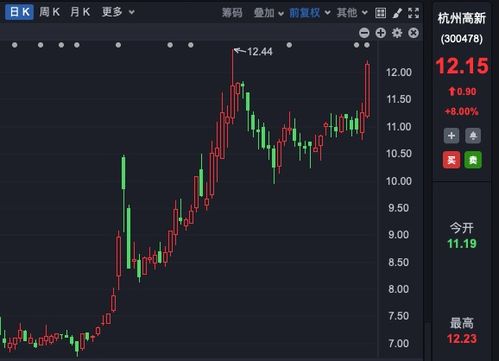This screenshot has width=499, height=361.
Task: Open the 前复权 adjustment dropdown
Action: tap(310, 13)
